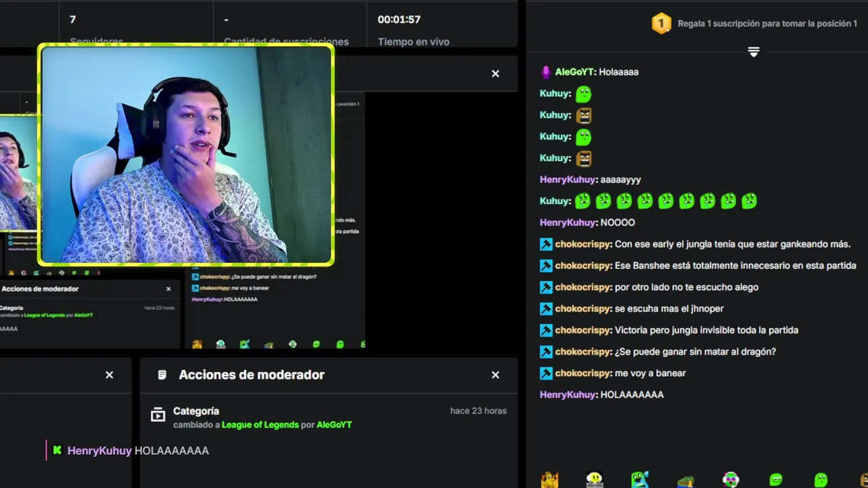Click Kuhuy username on nine green emotes row

[555, 201]
